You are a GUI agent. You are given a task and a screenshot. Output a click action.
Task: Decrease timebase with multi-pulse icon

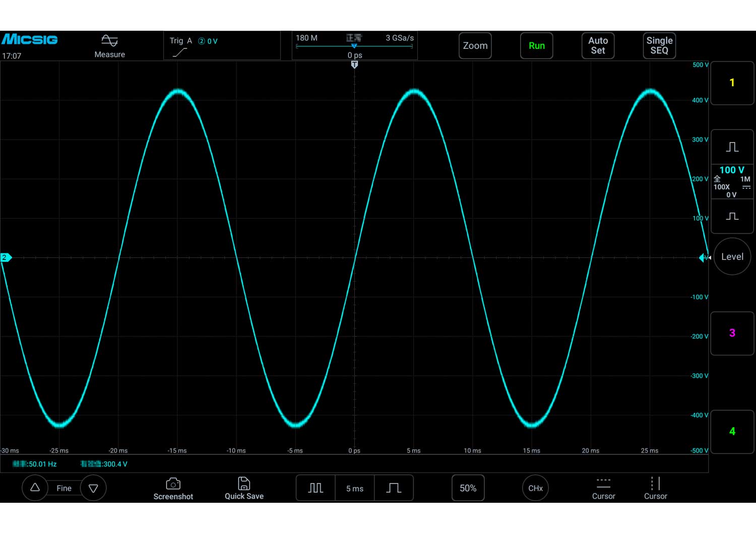(x=316, y=488)
